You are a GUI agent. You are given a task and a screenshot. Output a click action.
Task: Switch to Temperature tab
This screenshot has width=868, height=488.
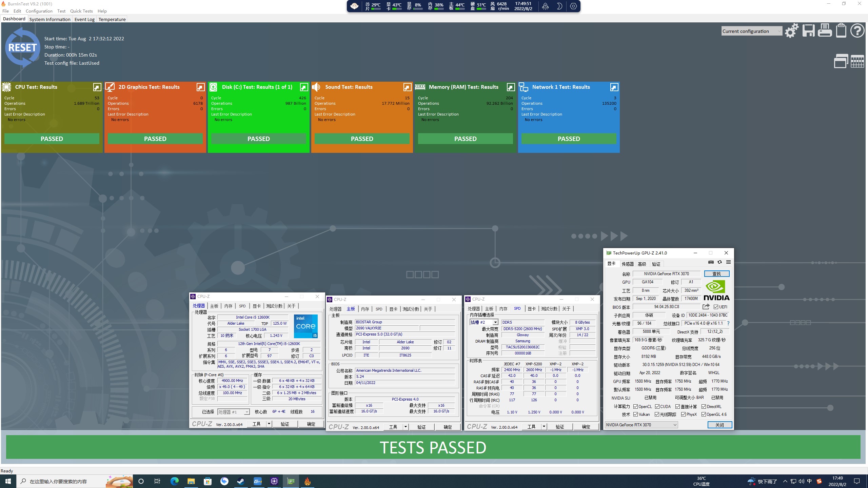112,19
